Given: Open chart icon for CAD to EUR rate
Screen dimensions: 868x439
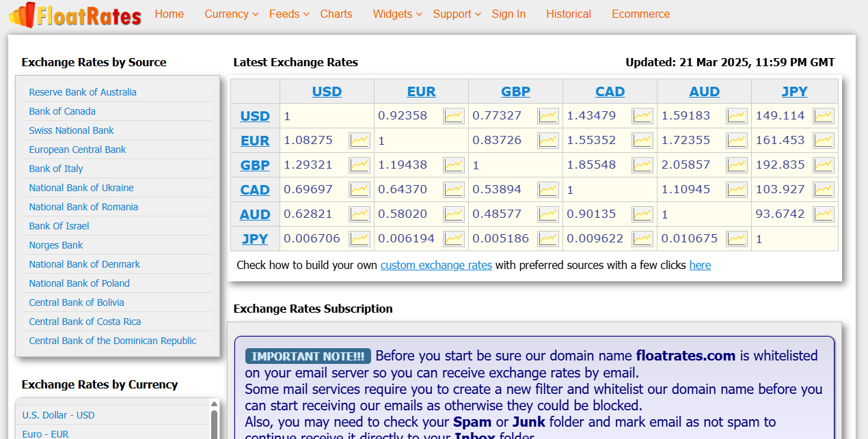Looking at the screenshot, I should (454, 190).
